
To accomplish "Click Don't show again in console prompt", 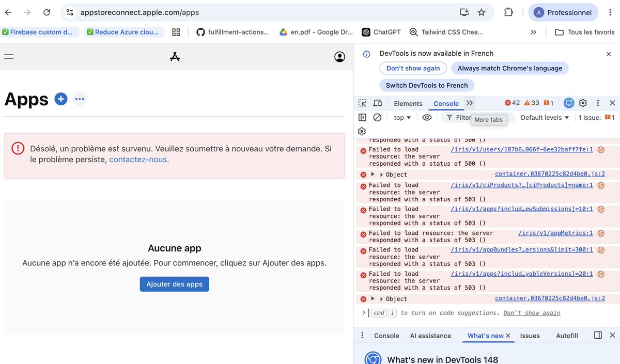I will [x=532, y=313].
